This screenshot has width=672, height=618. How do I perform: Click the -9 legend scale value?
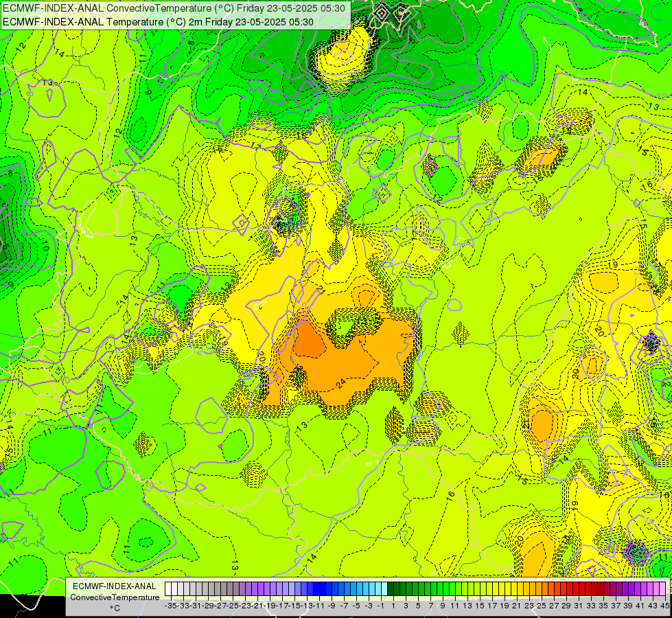tap(332, 606)
